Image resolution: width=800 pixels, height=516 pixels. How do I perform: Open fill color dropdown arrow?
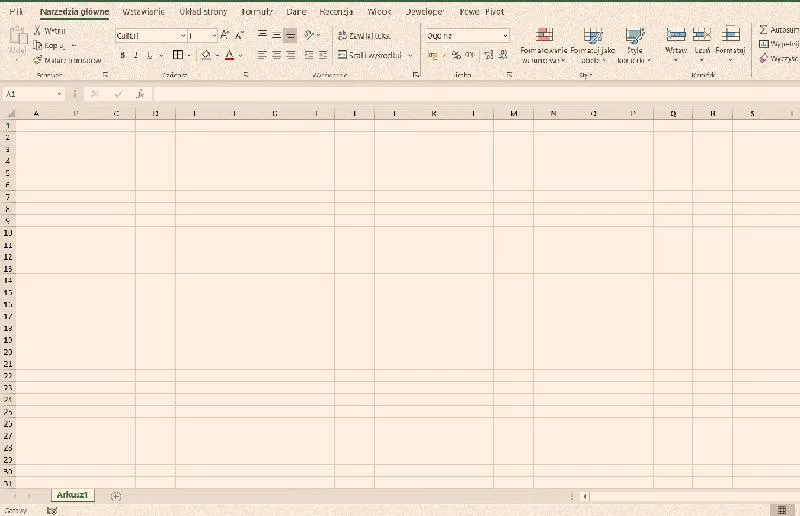pyautogui.click(x=217, y=55)
